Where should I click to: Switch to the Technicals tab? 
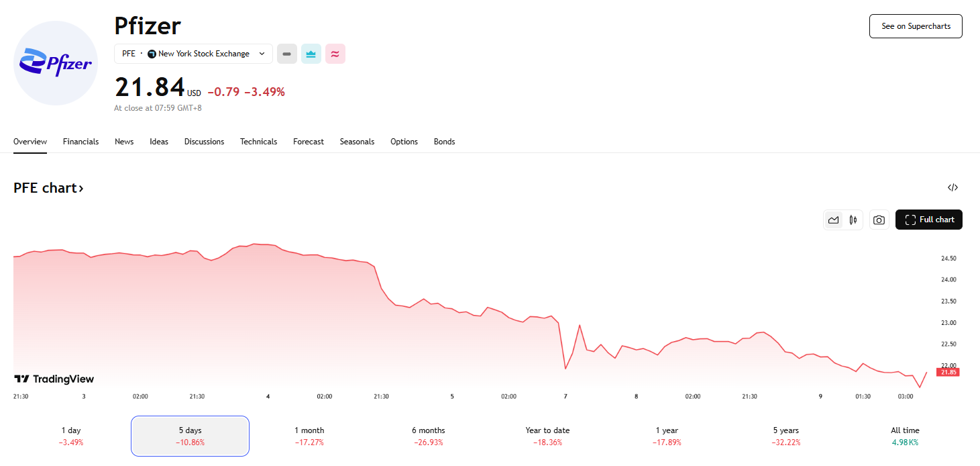point(258,142)
